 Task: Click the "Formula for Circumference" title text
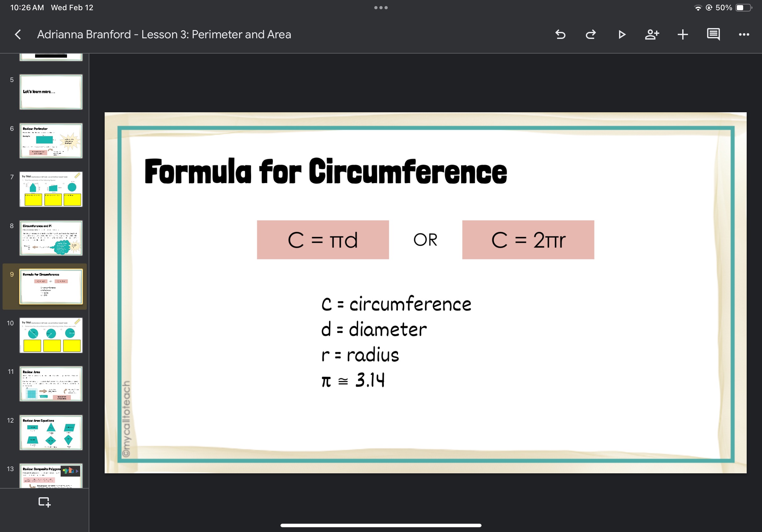coord(325,171)
